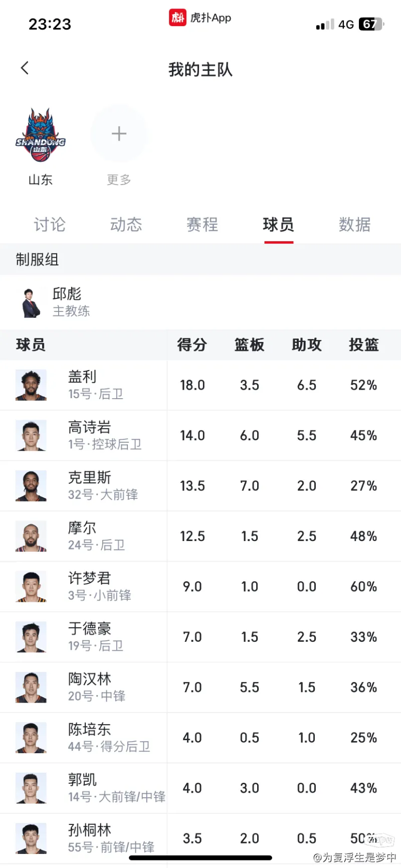Open coach 邱彪 photo
Image resolution: width=401 pixels, height=868 pixels.
31,302
